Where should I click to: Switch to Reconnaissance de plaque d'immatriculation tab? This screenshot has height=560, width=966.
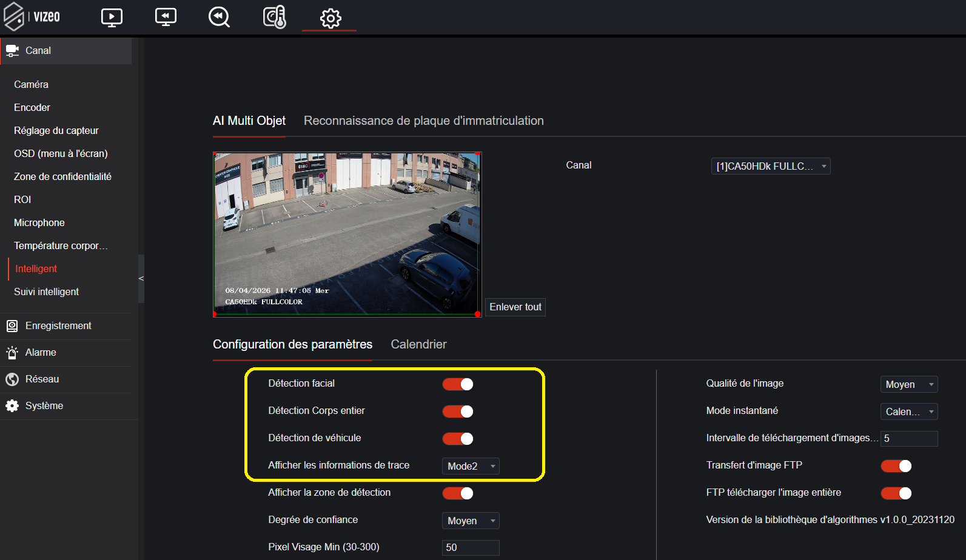pos(423,121)
